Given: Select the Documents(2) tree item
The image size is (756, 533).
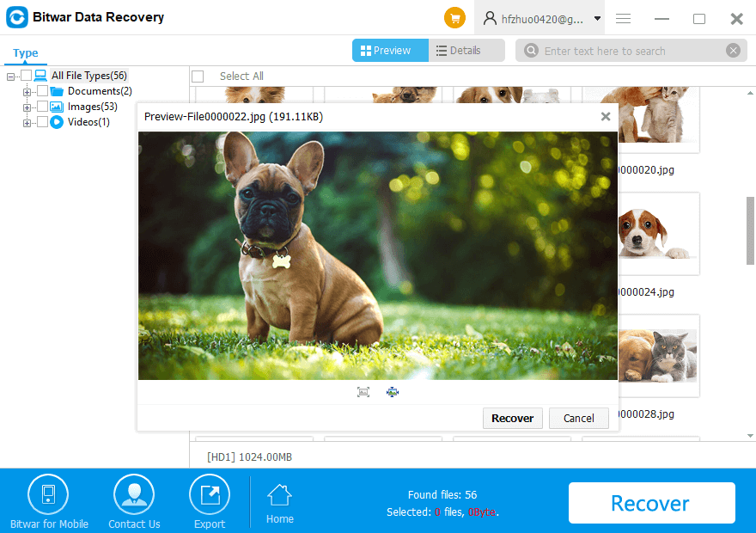Looking at the screenshot, I should tap(100, 91).
